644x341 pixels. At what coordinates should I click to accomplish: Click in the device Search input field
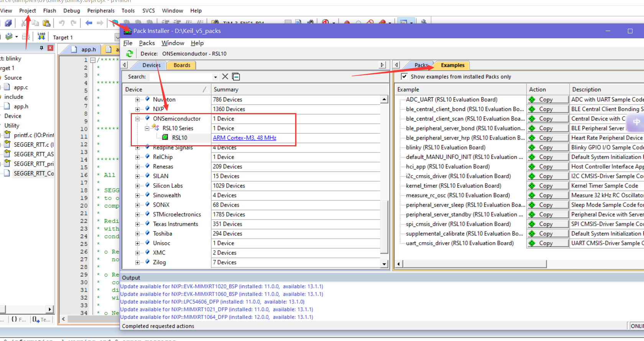coord(181,77)
